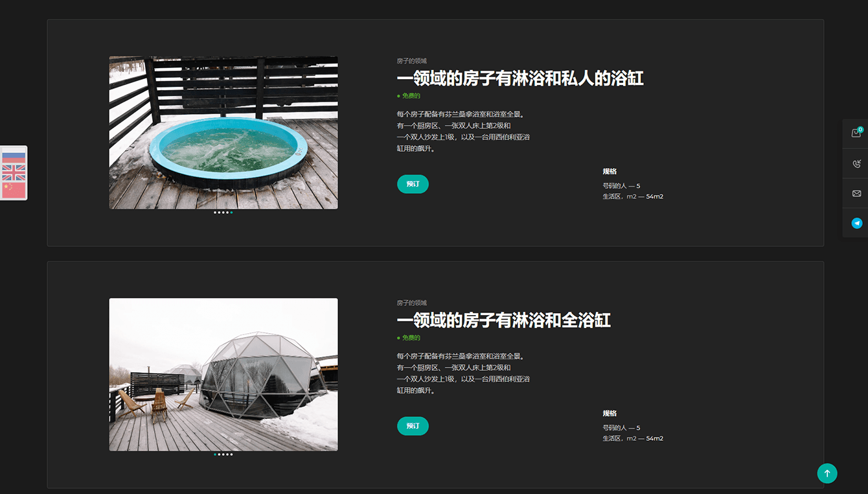Viewport: 868px width, 494px height.
Task: Choose the Chinese flag language option
Action: 14,189
